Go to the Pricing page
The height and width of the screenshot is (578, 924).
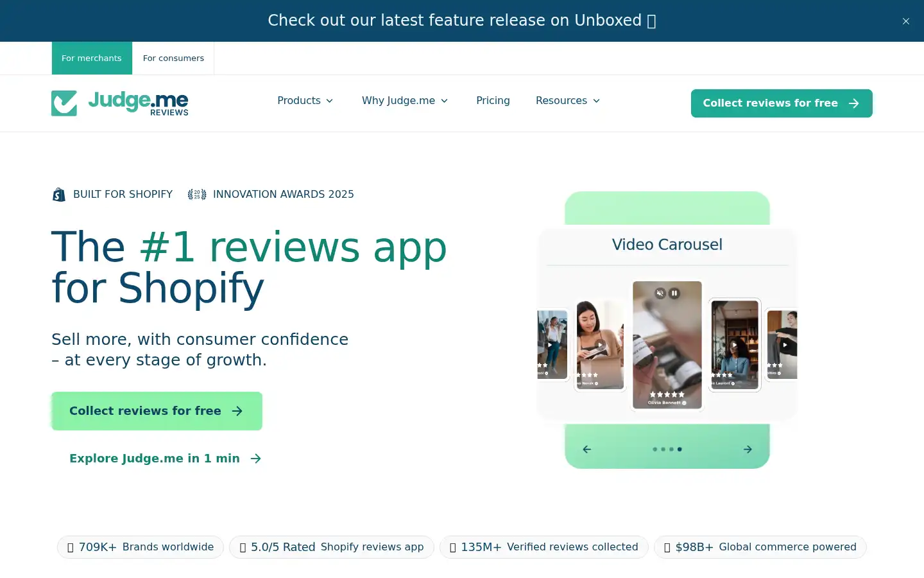493,100
